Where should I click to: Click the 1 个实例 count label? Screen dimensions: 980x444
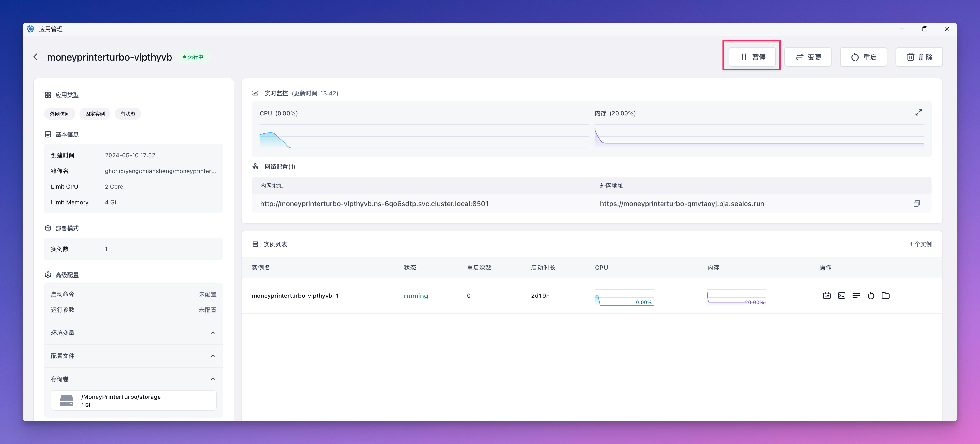click(921, 244)
